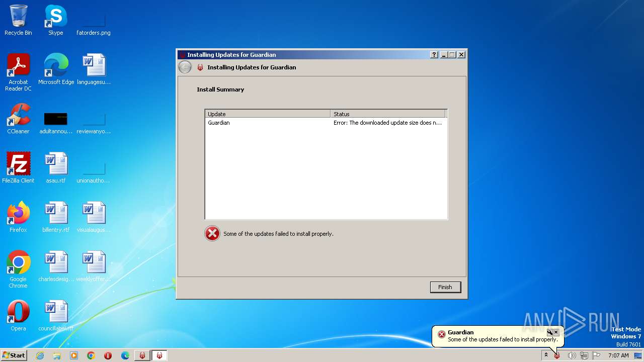
Task: Click the Status column header
Action: click(x=388, y=114)
